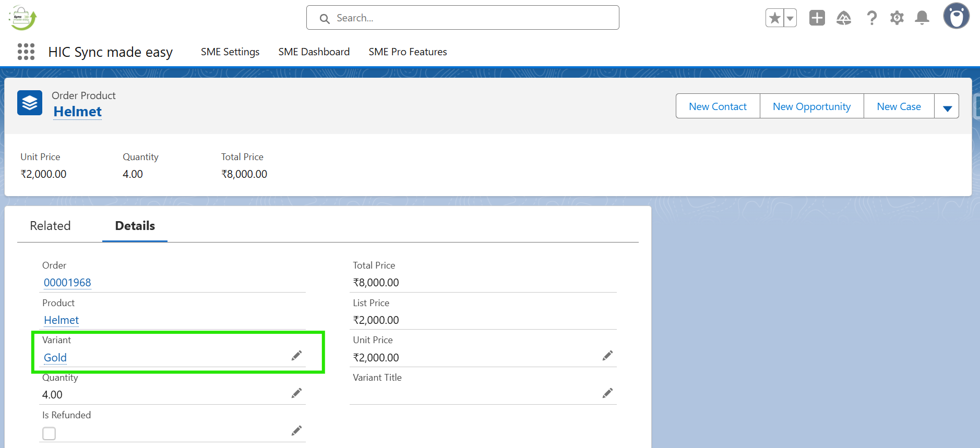Viewport: 980px width, 448px height.
Task: Click the New Case button
Action: [x=899, y=106]
